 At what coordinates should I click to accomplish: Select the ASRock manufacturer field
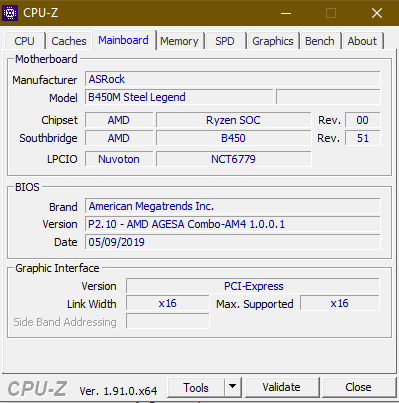point(232,79)
